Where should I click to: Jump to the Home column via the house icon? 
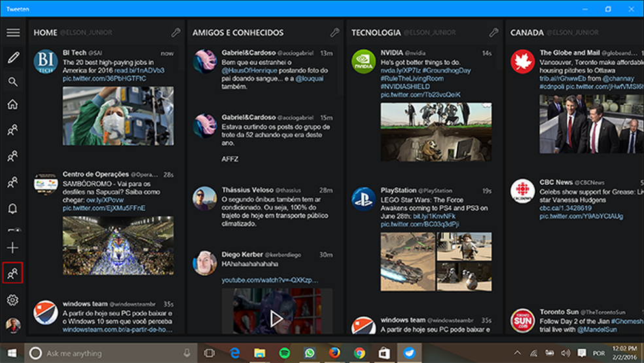click(12, 104)
